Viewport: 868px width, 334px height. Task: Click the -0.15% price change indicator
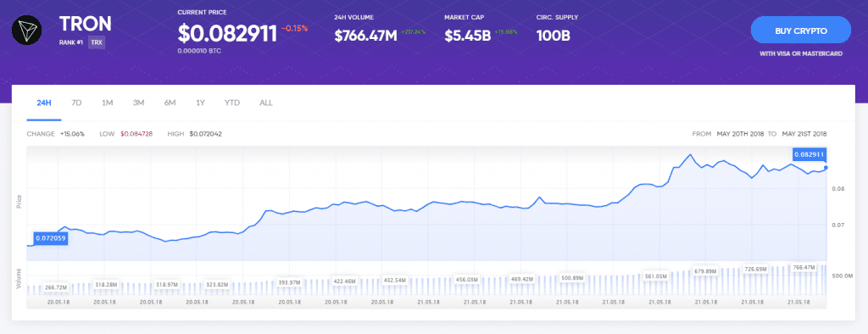[x=294, y=28]
